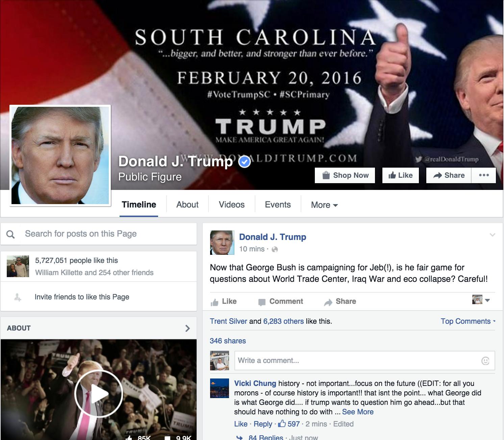
Task: Expand the ABOUT section arrow
Action: pyautogui.click(x=188, y=328)
